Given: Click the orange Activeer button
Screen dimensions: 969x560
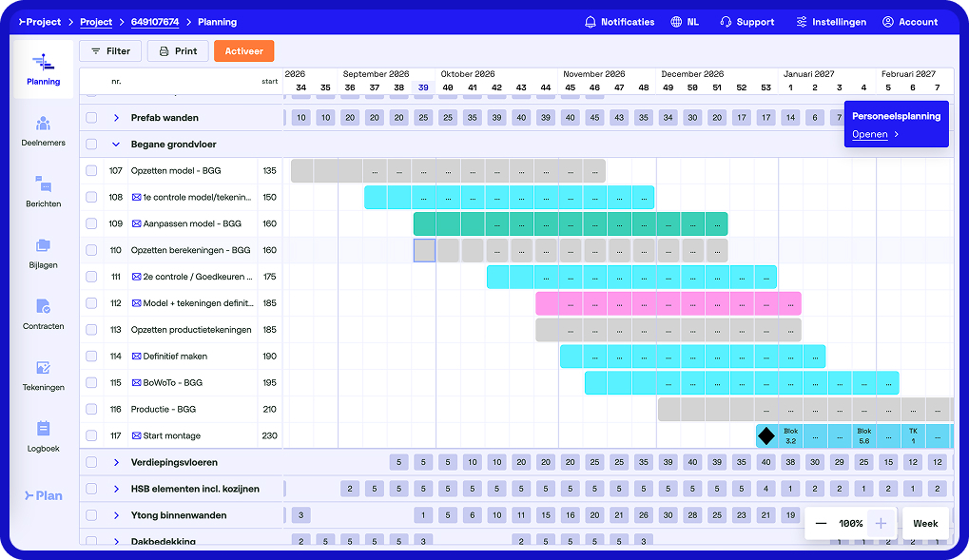Looking at the screenshot, I should point(244,51).
